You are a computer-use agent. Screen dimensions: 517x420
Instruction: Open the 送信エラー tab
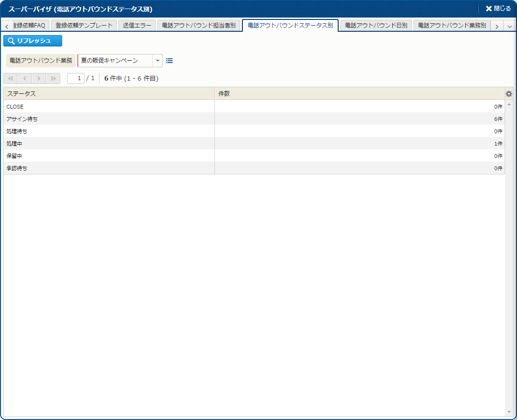pyautogui.click(x=137, y=26)
